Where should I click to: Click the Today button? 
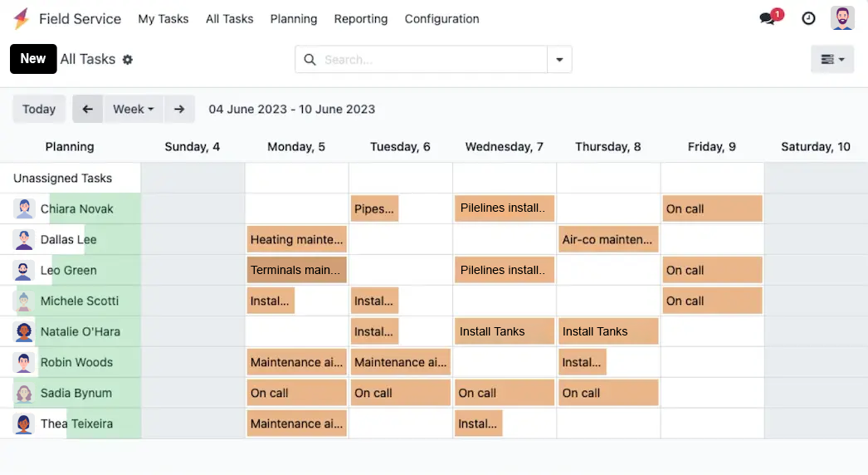click(x=39, y=109)
